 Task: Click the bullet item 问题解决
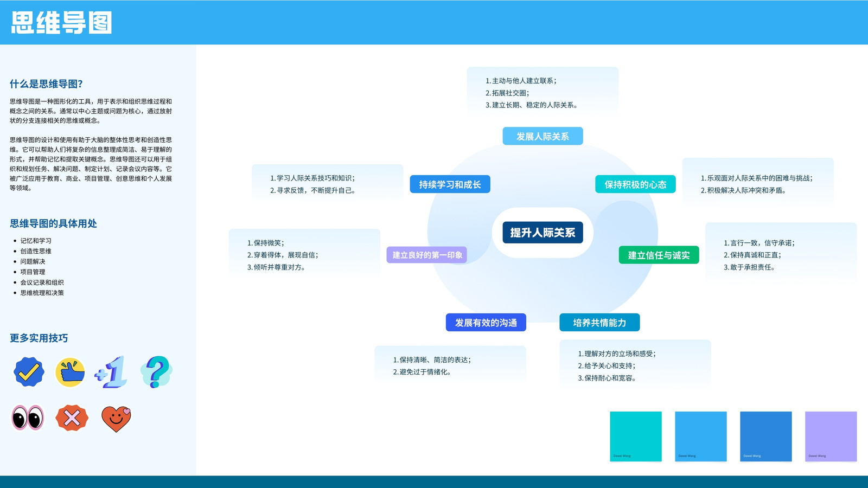[33, 261]
